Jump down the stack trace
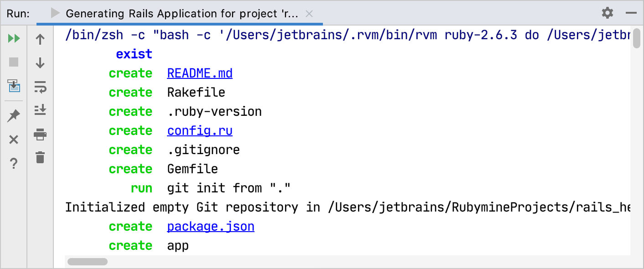 click(x=40, y=62)
